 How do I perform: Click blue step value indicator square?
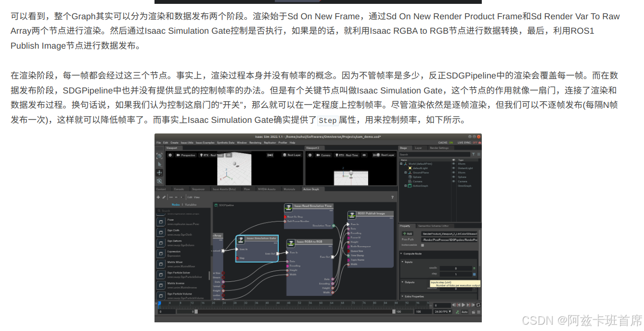[x=474, y=274]
